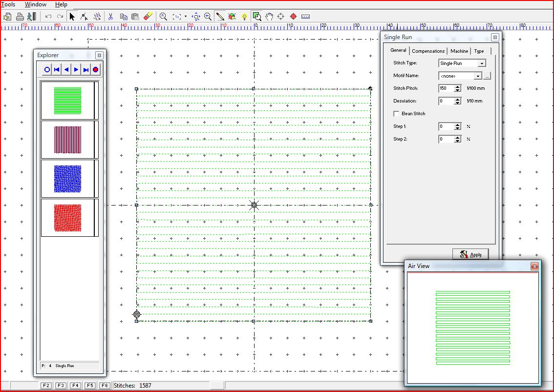The width and height of the screenshot is (554, 392).
Task: Click the first toolbar document icon
Action: click(x=7, y=17)
